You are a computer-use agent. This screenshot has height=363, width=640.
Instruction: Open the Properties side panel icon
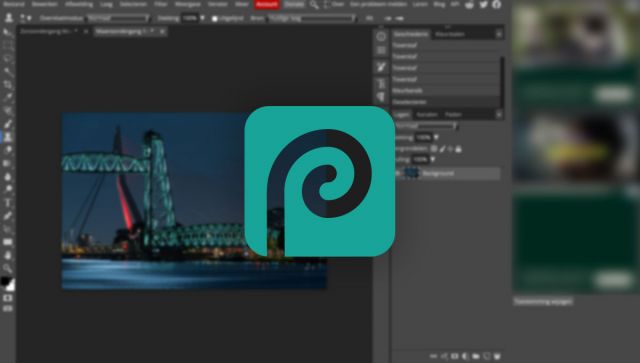tap(381, 51)
